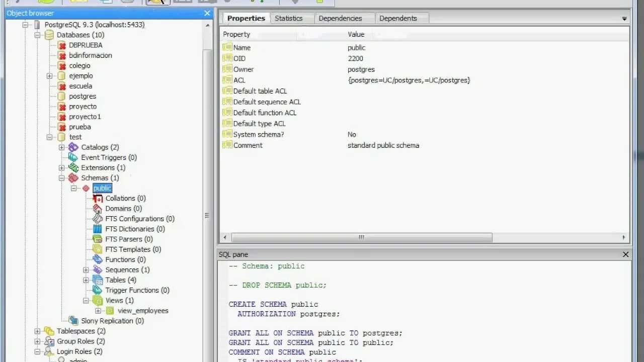The width and height of the screenshot is (644, 362).
Task: Click the Catalogs node icon
Action: point(73,147)
